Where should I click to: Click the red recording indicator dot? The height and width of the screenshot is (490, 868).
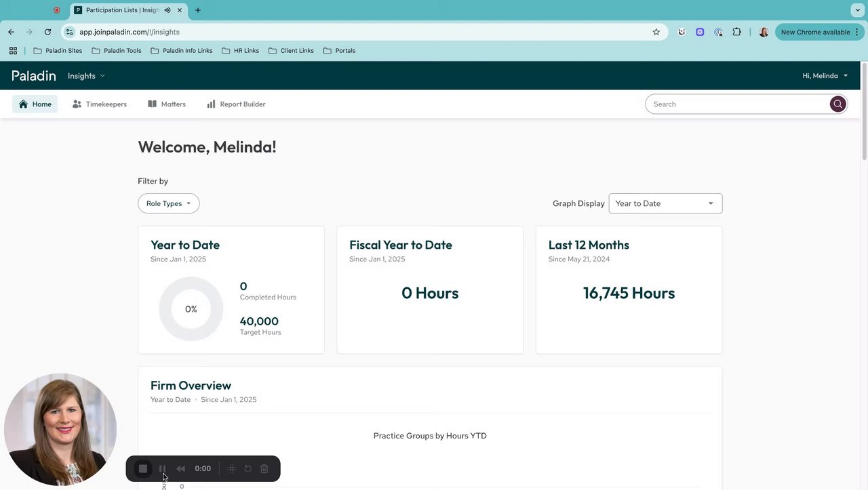pos(57,10)
